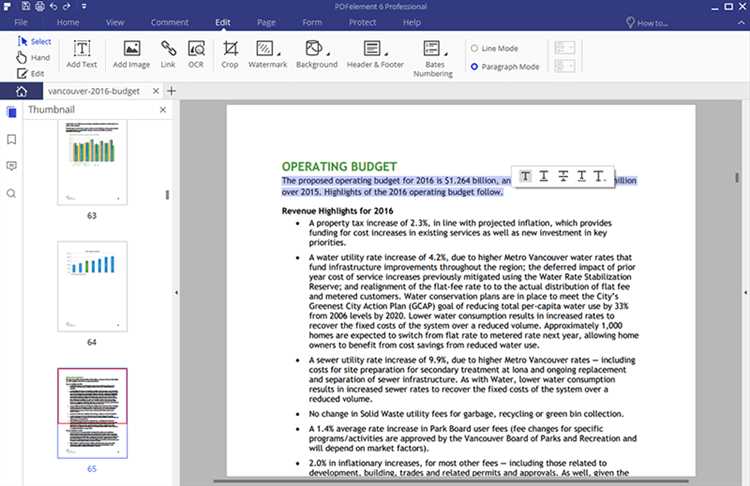Select Paragraph Mode option
Image resolution: width=750 pixels, height=486 pixels.
pos(474,67)
